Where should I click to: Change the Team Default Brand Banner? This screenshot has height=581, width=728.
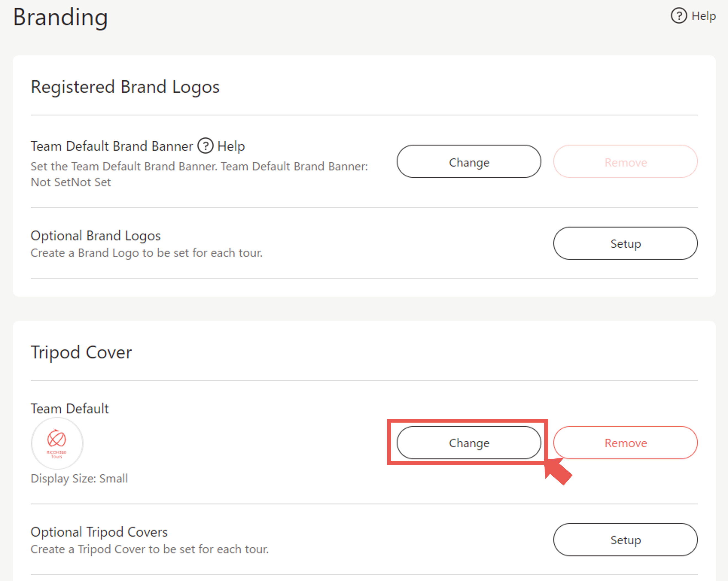coord(469,162)
